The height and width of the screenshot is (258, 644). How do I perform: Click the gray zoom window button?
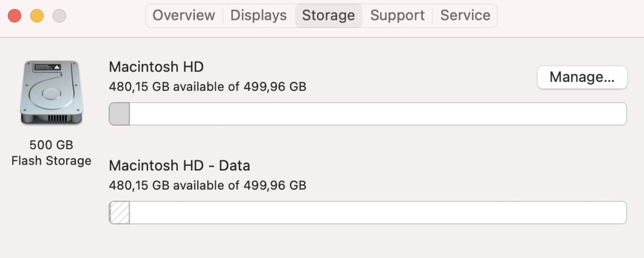(x=59, y=15)
